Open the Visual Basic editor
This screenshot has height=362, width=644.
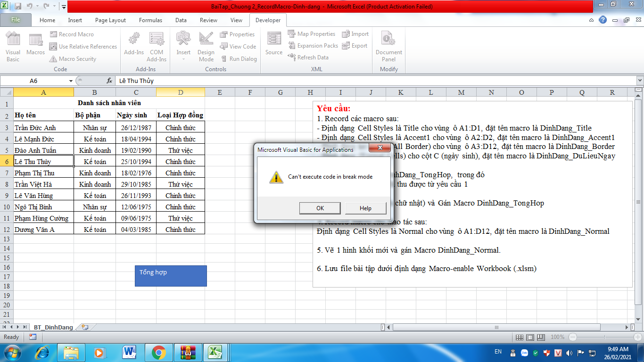(13, 46)
